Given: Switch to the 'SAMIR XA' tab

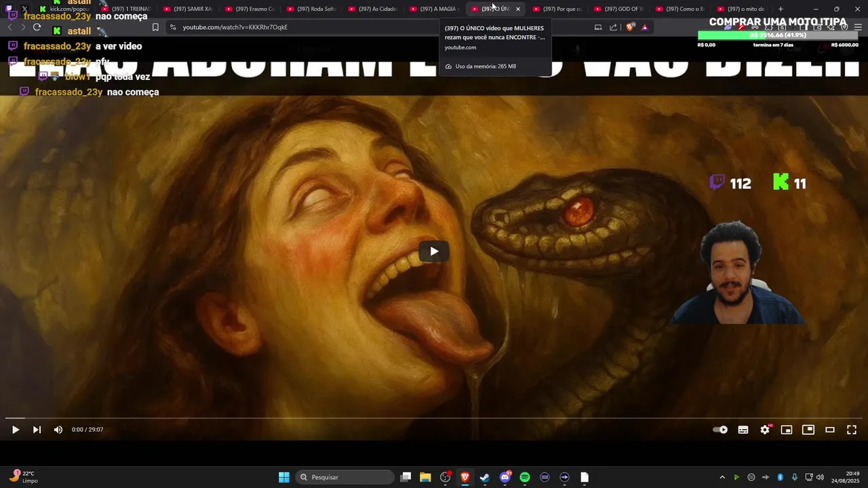Looking at the screenshot, I should pos(189,9).
